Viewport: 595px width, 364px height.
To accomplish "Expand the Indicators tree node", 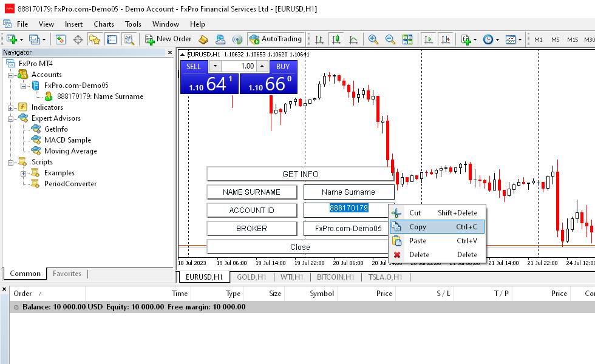I will [11, 108].
